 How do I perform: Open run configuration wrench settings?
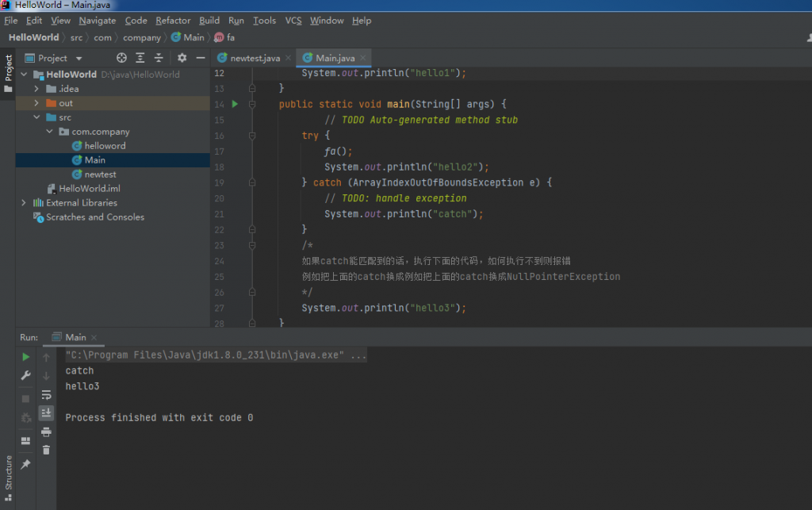point(25,375)
